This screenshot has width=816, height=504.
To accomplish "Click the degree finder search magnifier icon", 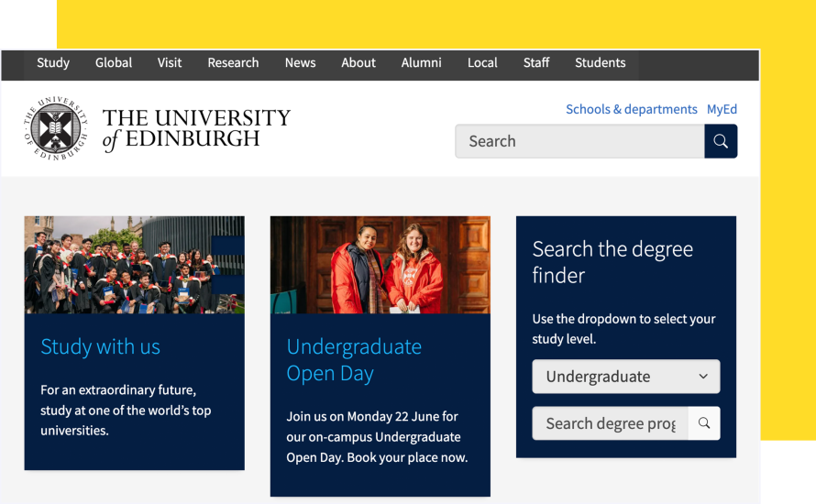I will point(704,423).
